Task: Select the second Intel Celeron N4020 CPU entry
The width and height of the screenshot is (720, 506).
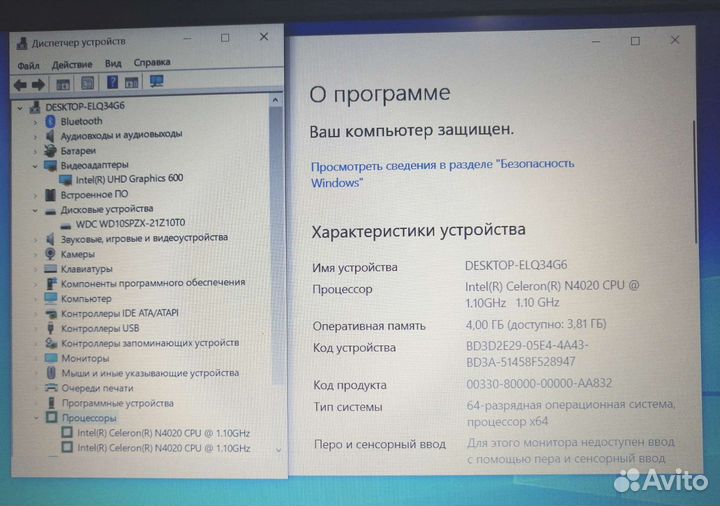Action: [x=164, y=448]
